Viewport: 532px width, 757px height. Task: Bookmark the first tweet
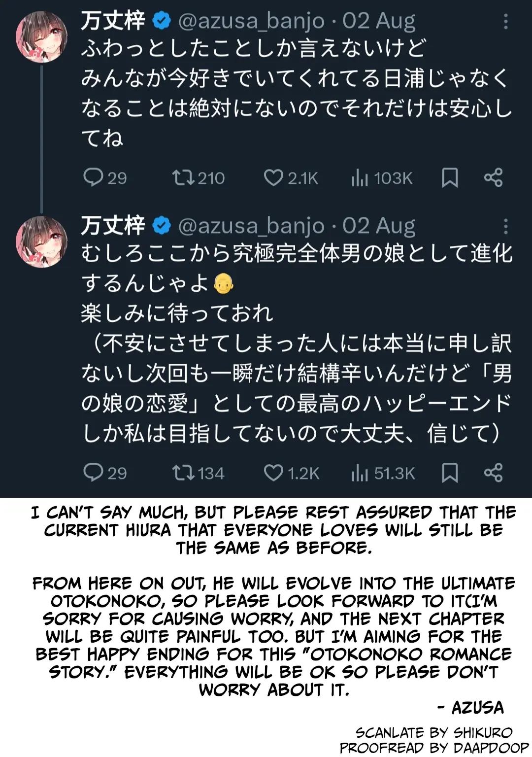450,177
